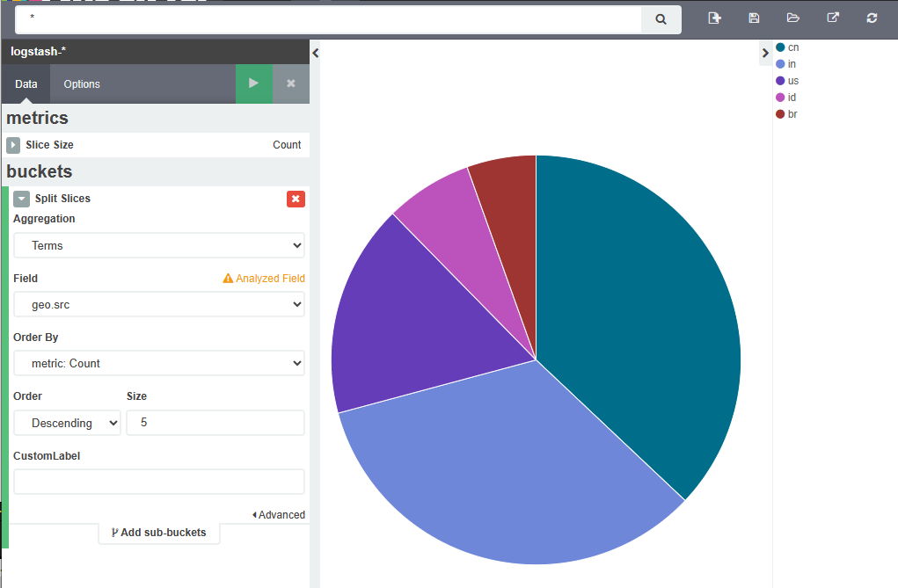Remove the Split Slices bucket with the red X
The height and width of the screenshot is (588, 898).
click(296, 199)
